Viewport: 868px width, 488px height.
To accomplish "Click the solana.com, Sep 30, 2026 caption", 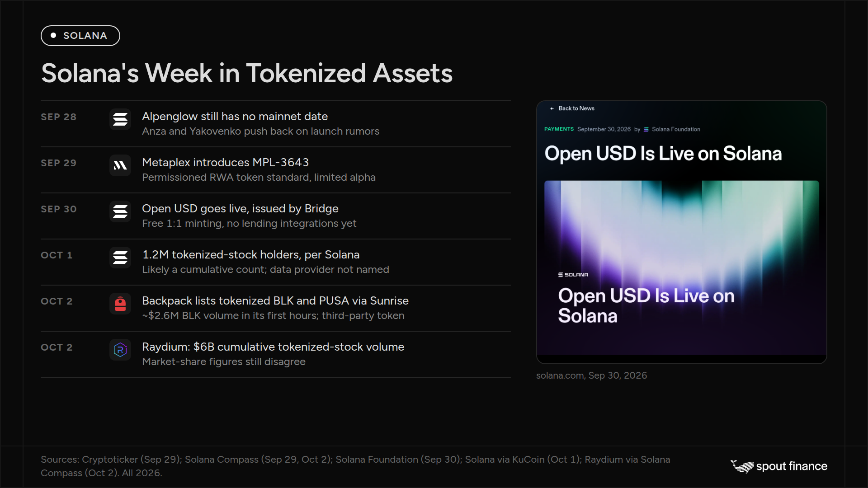I will (591, 375).
